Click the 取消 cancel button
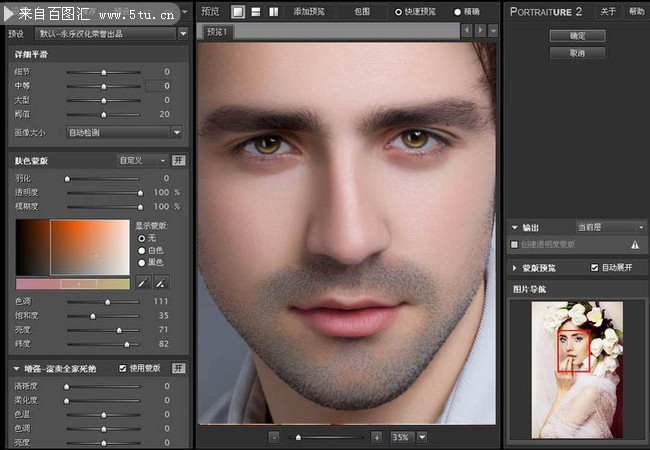Image resolution: width=650 pixels, height=450 pixels. 577,53
